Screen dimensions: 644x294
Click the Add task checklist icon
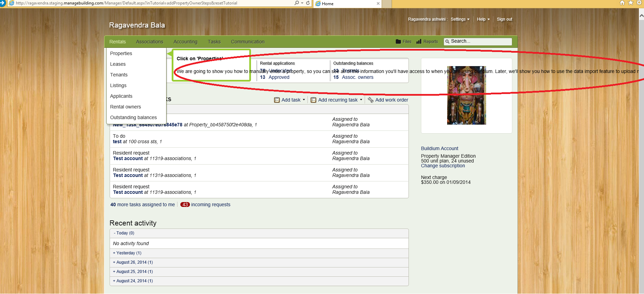277,100
